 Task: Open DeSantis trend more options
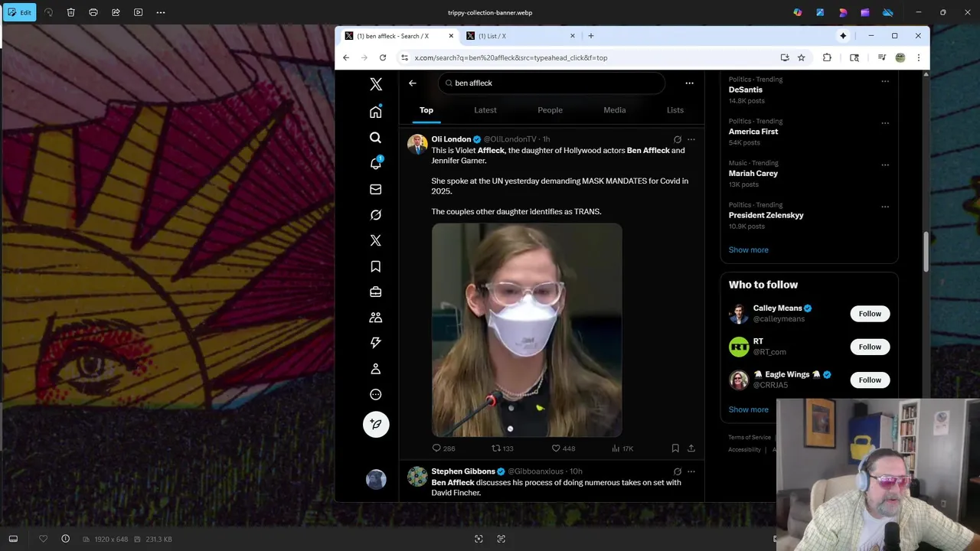pyautogui.click(x=885, y=81)
